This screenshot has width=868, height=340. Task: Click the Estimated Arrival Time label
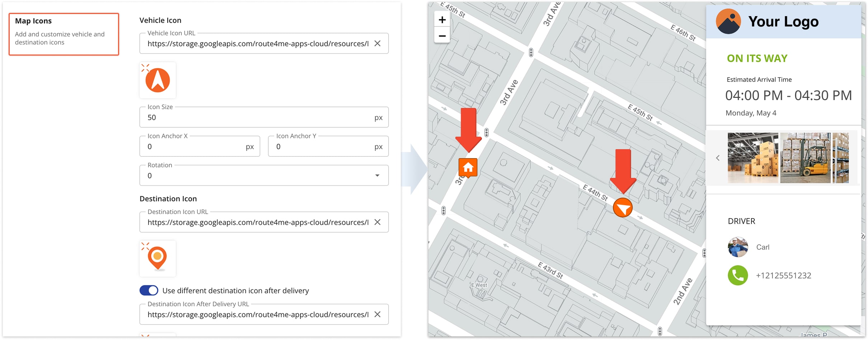759,80
